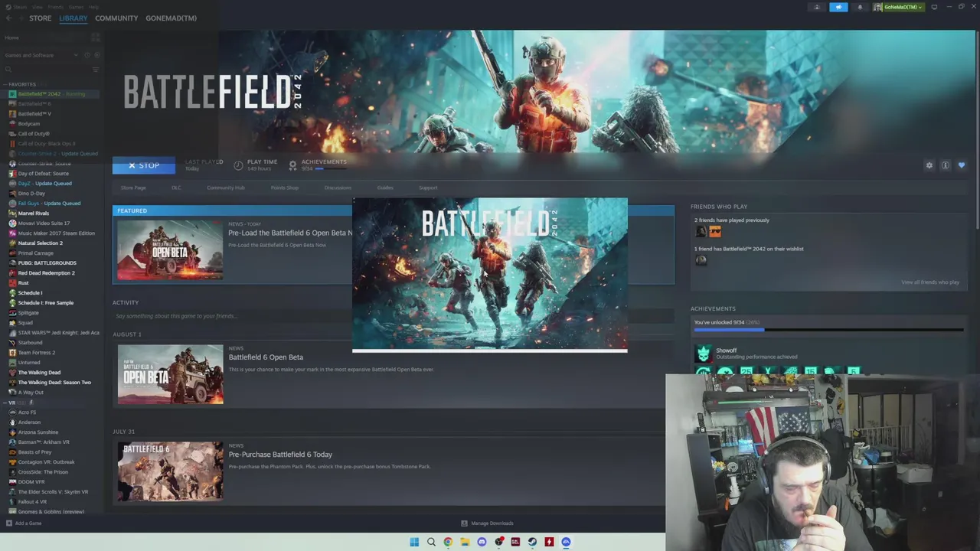Screen dimensions: 980x551
Task: Open the game info icon
Action: pyautogui.click(x=946, y=165)
